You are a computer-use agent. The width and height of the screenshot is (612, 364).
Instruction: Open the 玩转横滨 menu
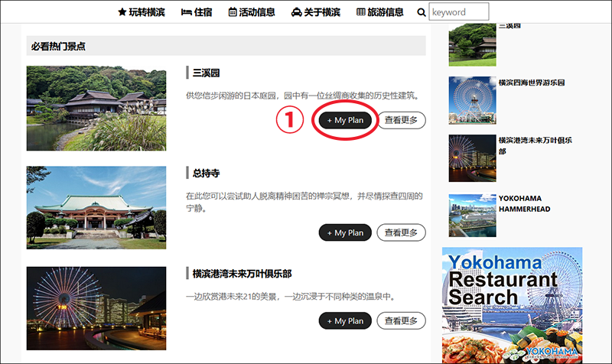(142, 12)
